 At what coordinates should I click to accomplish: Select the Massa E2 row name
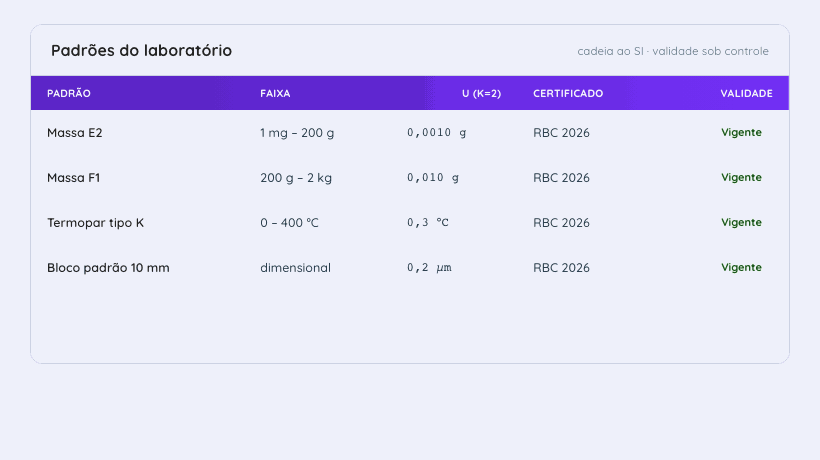coord(75,133)
